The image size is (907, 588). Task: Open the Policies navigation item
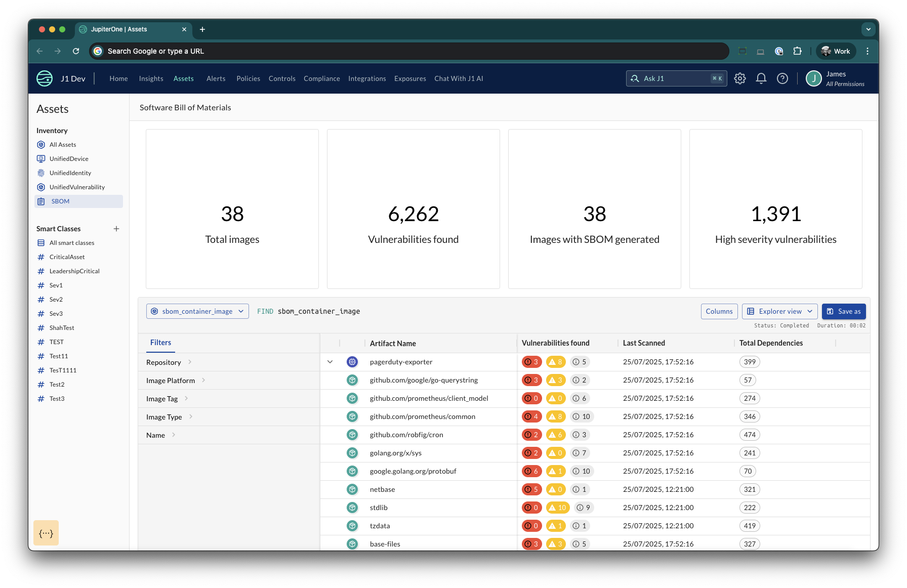click(248, 78)
